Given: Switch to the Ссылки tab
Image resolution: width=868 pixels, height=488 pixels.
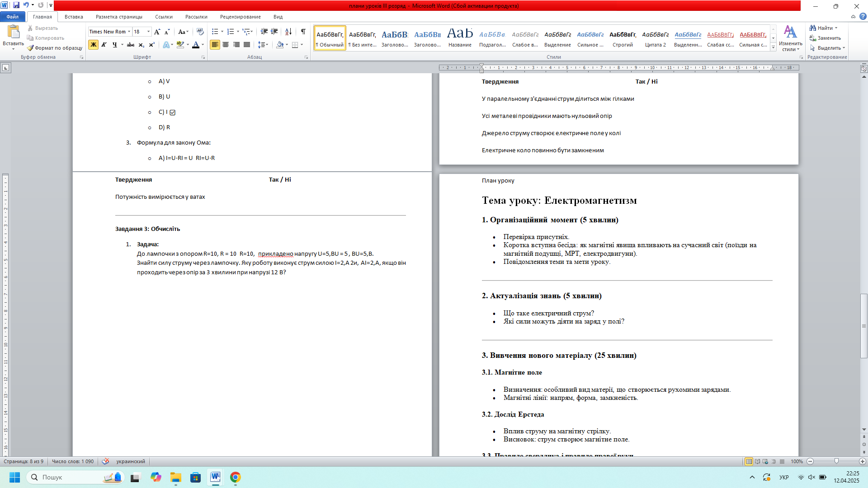Looking at the screenshot, I should click(164, 17).
